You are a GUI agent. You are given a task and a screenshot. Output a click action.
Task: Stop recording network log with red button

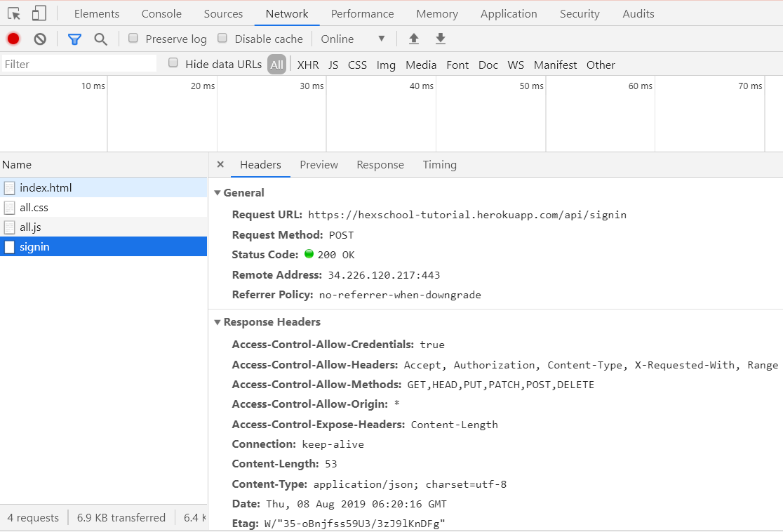click(13, 39)
